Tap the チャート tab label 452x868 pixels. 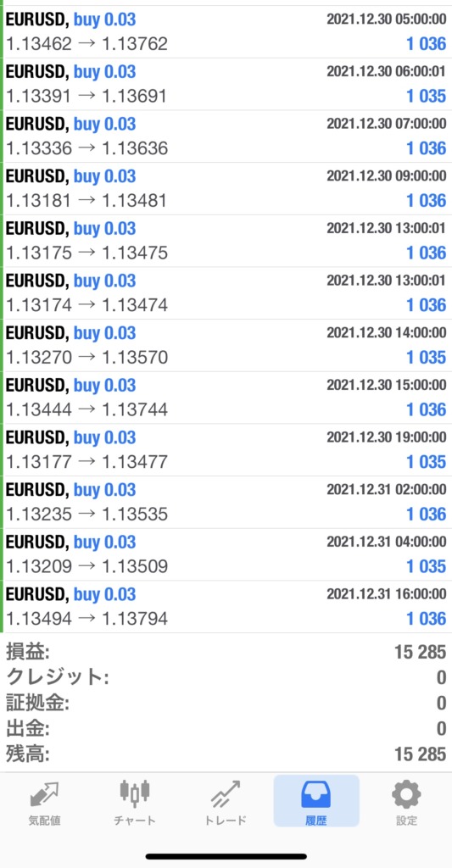135,821
